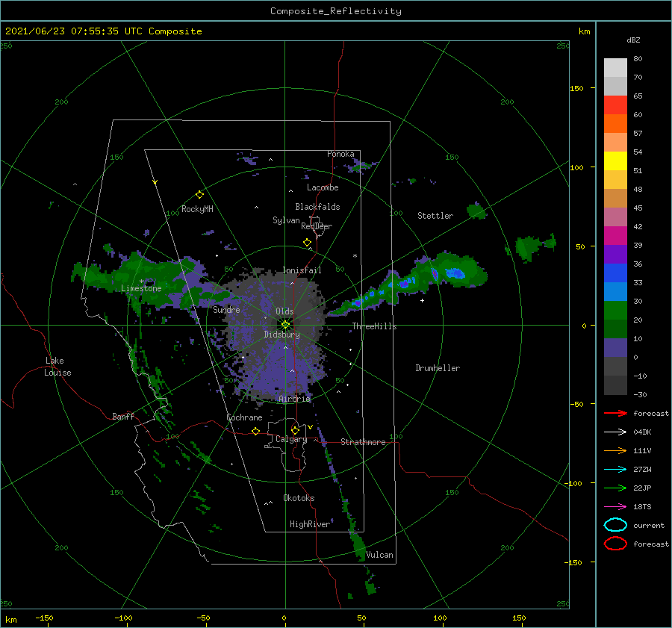Click the asterisk marker above Limestone
This screenshot has height=628, width=672.
141,282
